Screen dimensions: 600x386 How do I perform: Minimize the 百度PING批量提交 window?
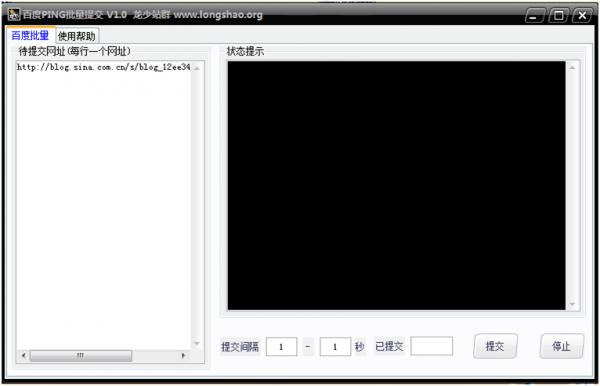pos(535,16)
